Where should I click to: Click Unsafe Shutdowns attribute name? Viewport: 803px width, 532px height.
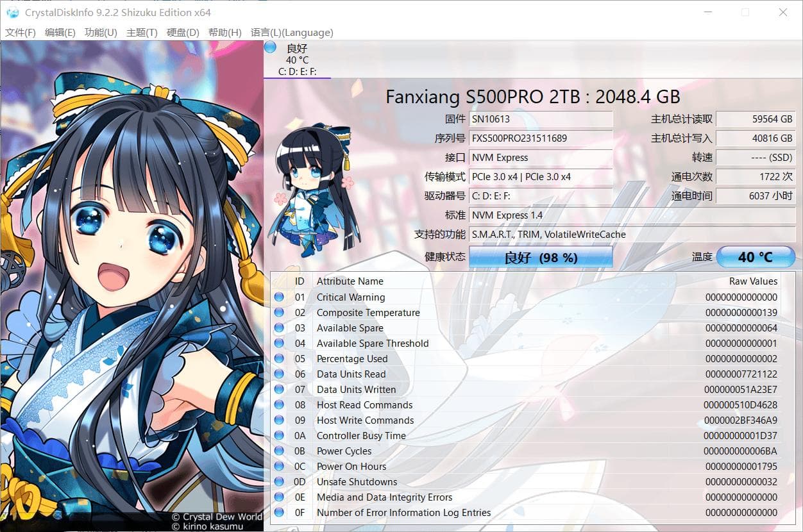357,482
